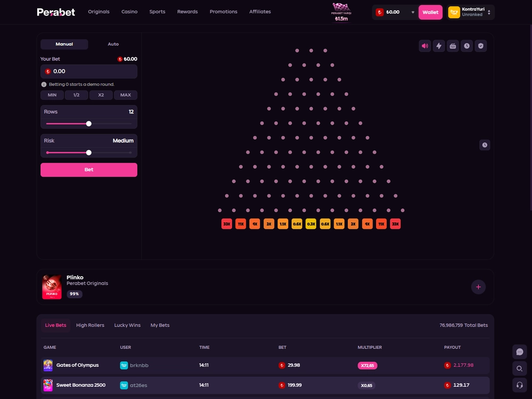Expand Plinko game details with plus button
The width and height of the screenshot is (532, 399).
(478, 287)
